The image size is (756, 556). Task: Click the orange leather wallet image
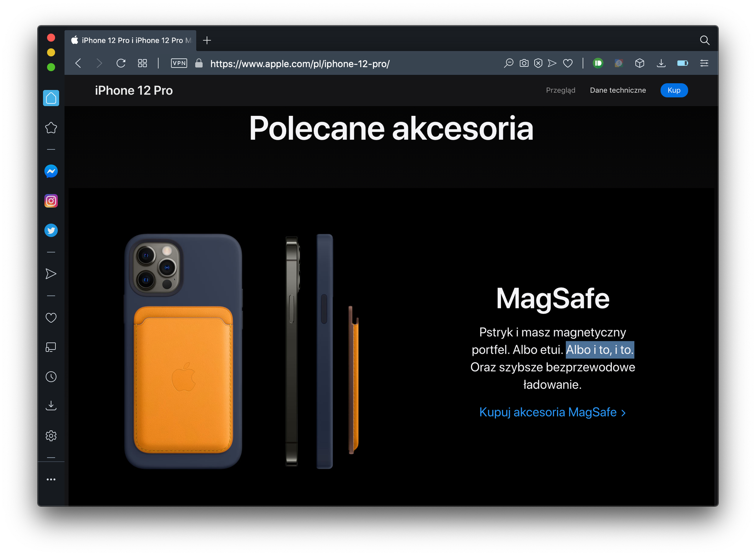point(183,380)
